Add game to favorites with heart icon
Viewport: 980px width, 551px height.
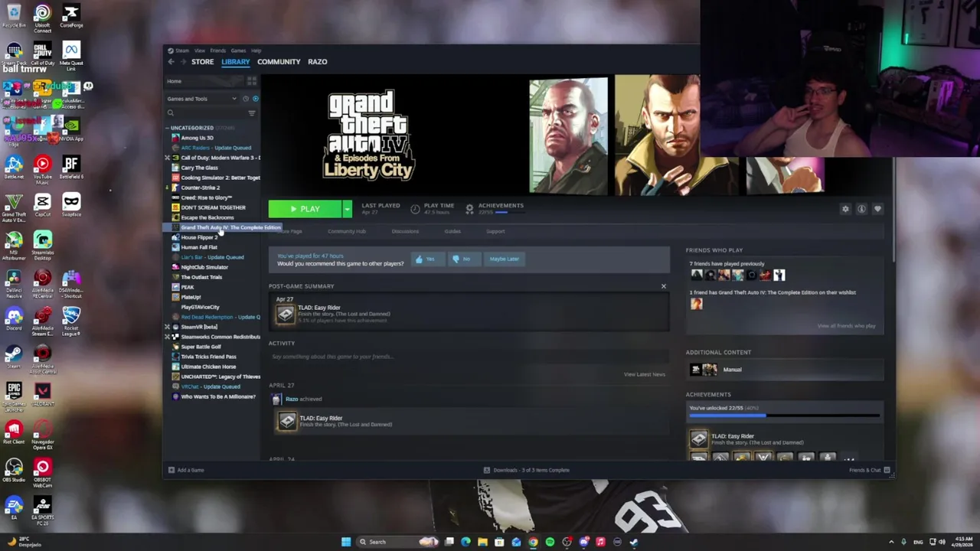tap(877, 209)
